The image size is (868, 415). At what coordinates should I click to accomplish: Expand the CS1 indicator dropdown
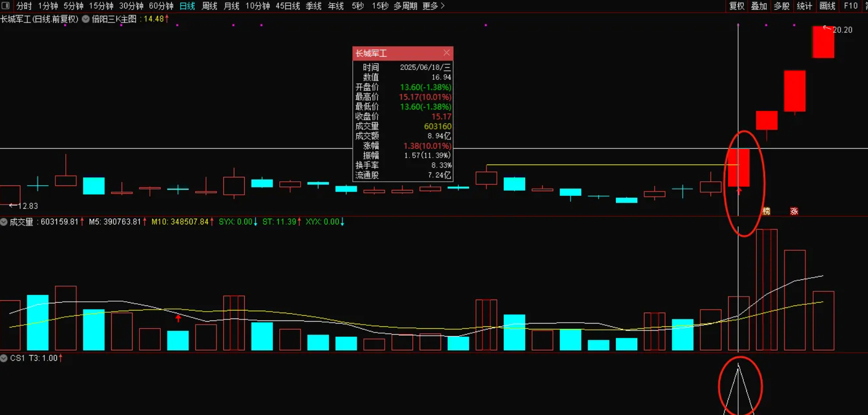(x=4, y=358)
